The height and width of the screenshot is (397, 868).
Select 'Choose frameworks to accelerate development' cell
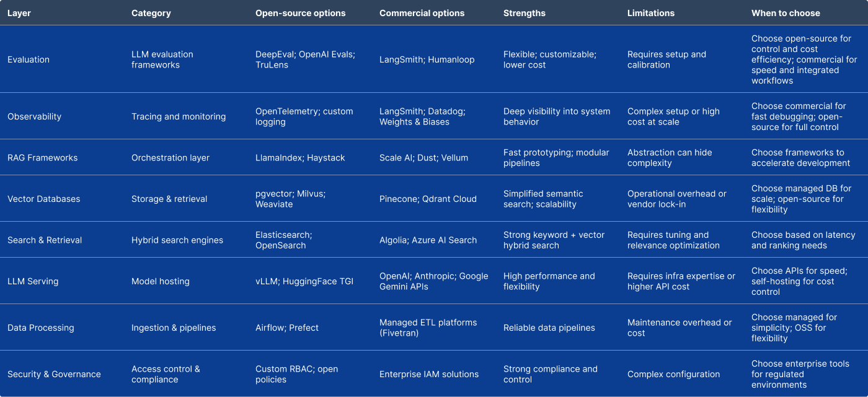click(800, 158)
